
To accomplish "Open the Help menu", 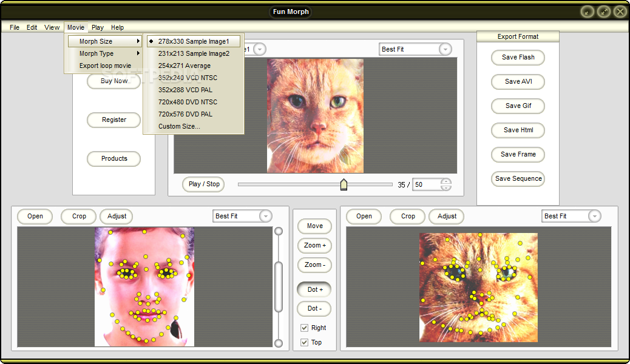I will pos(117,27).
